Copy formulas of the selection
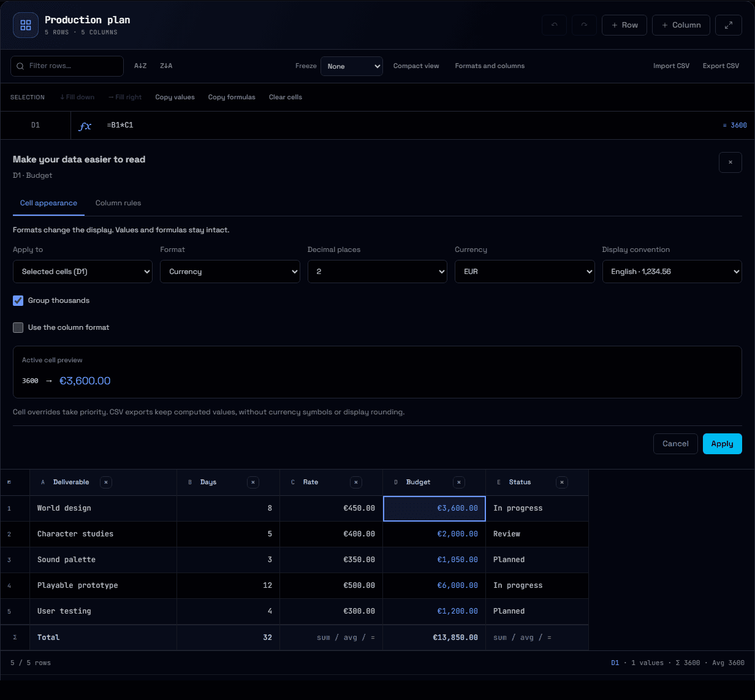This screenshot has height=700, width=755. click(x=232, y=97)
